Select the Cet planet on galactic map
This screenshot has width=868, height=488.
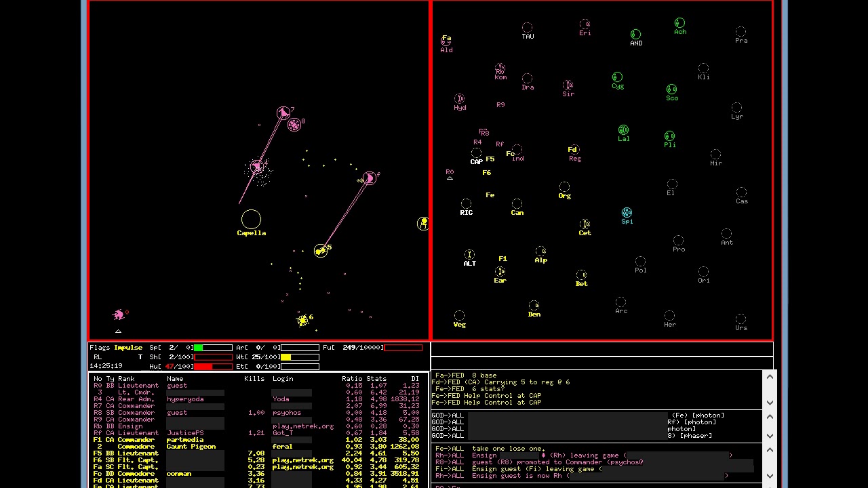(x=585, y=224)
